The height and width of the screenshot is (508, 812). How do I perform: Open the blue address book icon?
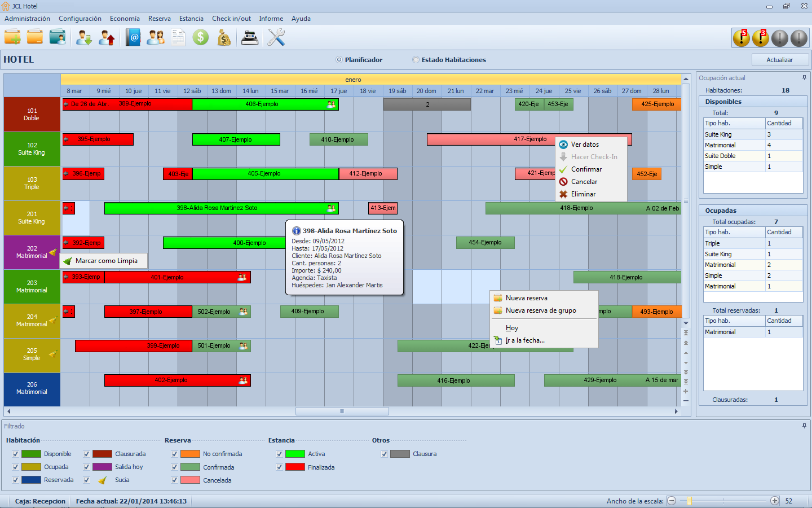point(133,38)
